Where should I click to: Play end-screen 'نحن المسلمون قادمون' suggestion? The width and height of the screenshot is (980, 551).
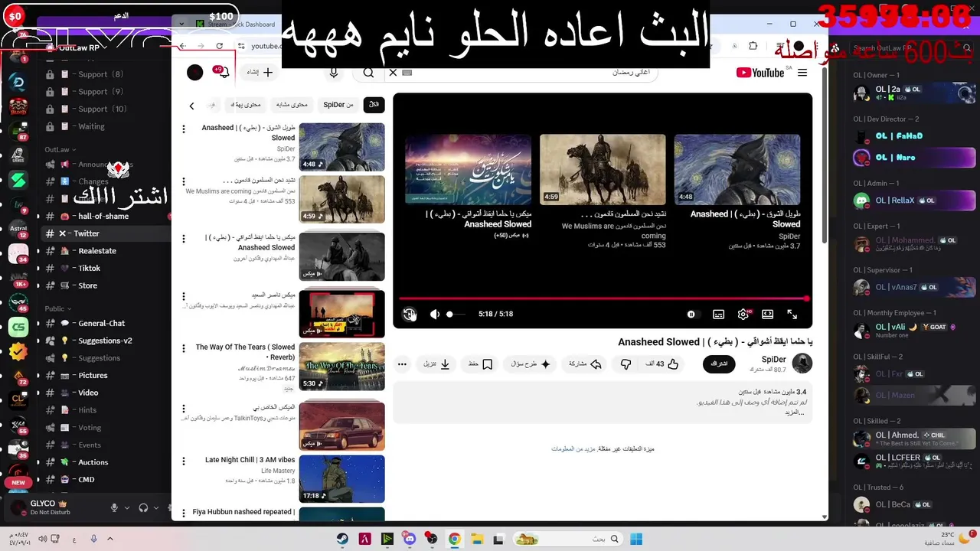pos(603,169)
